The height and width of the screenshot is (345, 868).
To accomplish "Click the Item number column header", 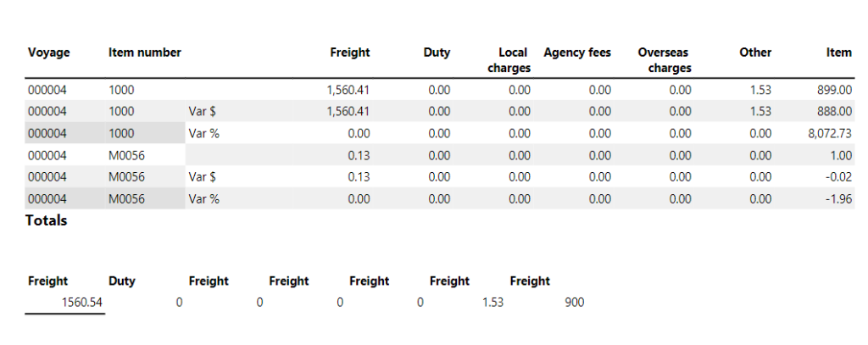I will [x=144, y=53].
